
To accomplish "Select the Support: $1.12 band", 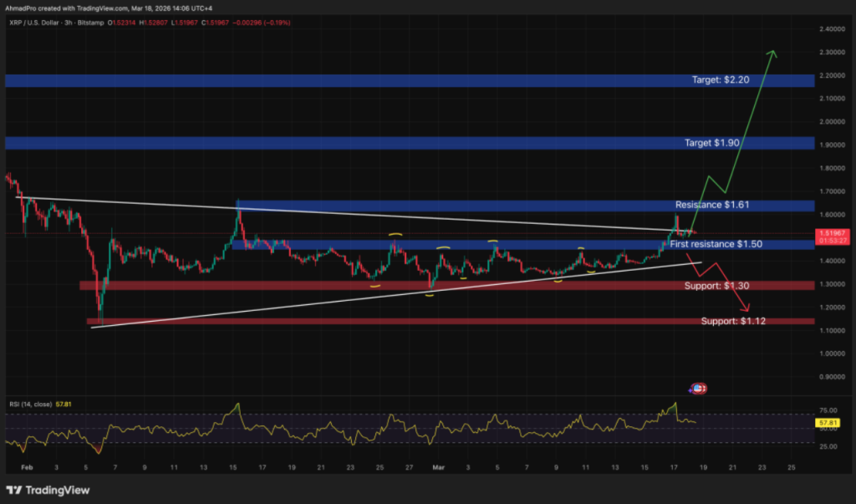I will [x=731, y=321].
